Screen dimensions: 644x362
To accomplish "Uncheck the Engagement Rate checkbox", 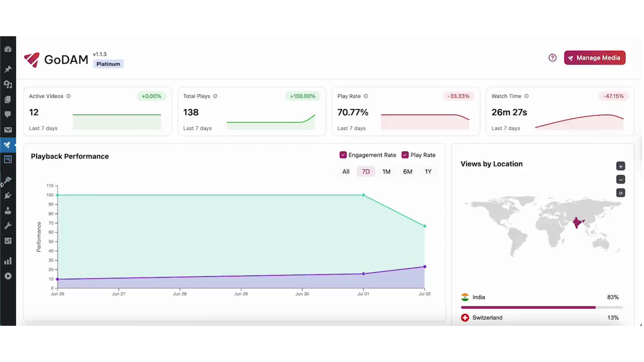I will pos(343,155).
